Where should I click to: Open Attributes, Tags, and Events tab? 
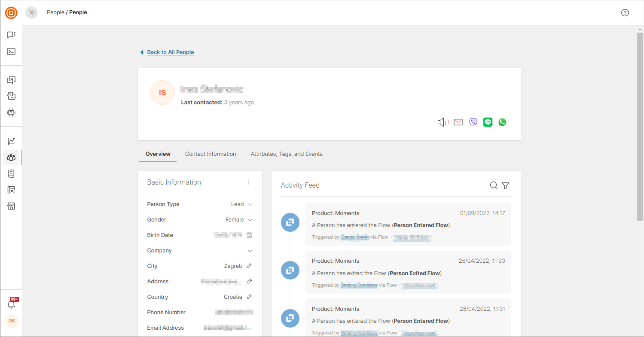(x=287, y=154)
